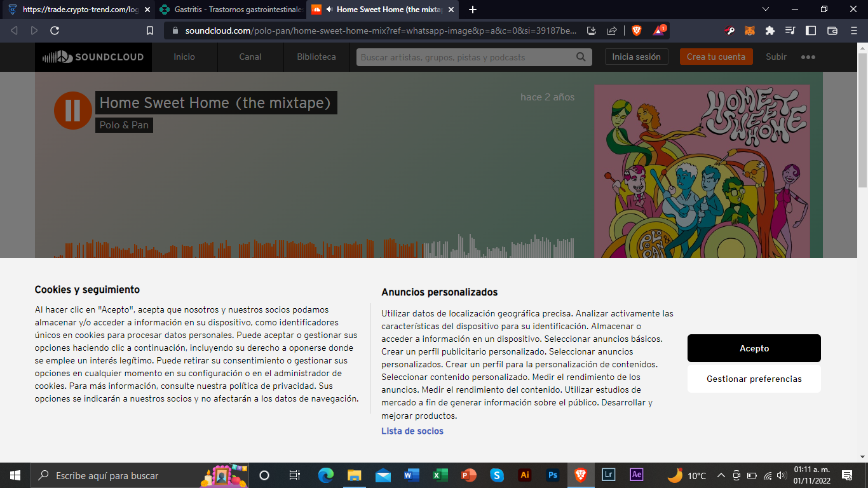Open the Biblioteca navigation item
Viewport: 868px width, 488px height.
[315, 57]
